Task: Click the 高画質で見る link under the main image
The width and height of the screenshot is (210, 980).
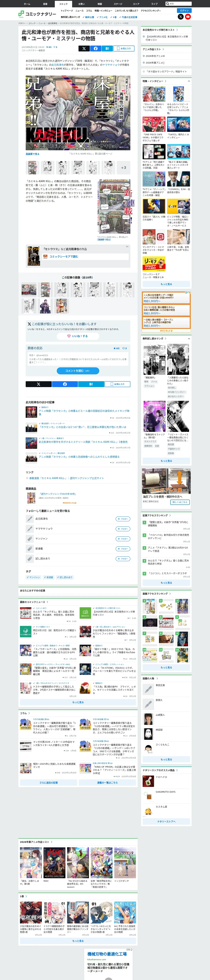Action: click(x=32, y=154)
